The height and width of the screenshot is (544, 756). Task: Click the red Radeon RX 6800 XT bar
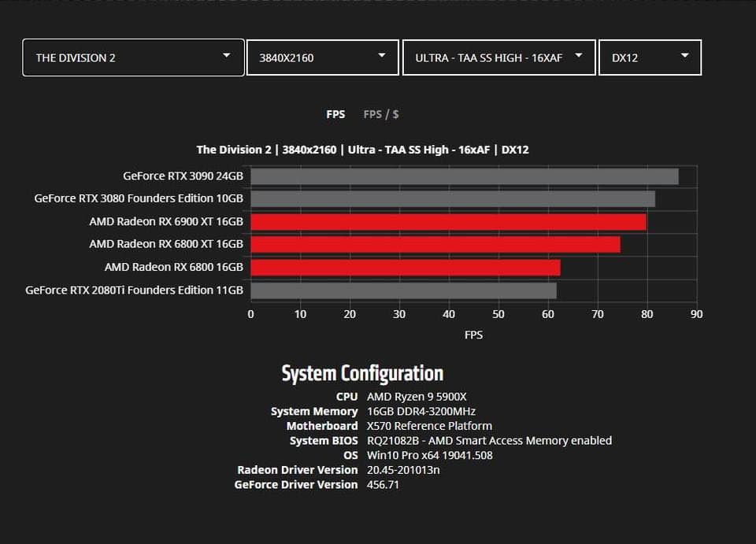[x=435, y=245]
